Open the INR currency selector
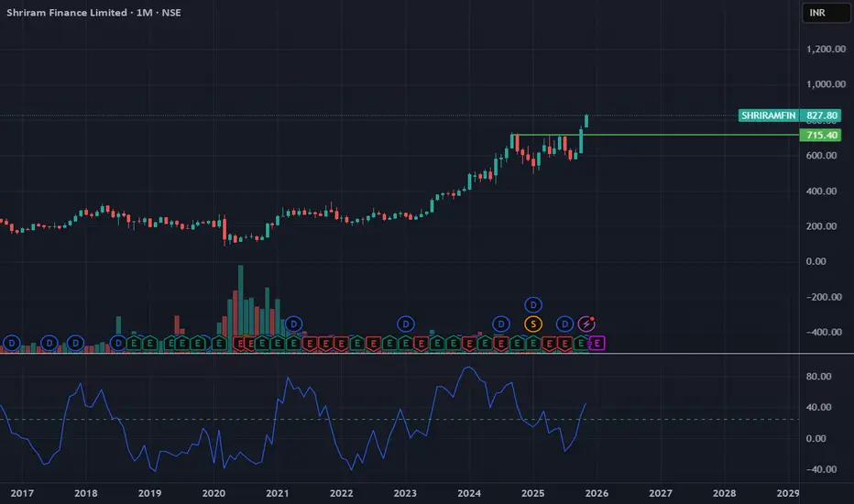854x504 pixels. [826, 13]
